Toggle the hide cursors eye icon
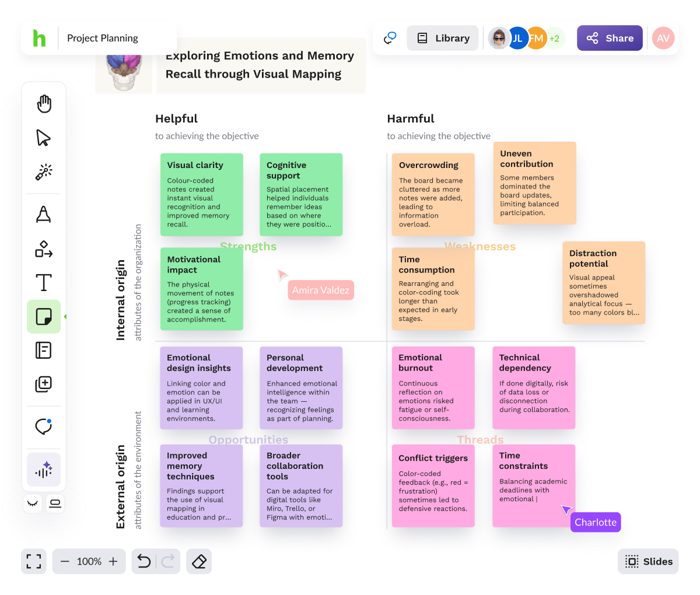 pyautogui.click(x=33, y=503)
